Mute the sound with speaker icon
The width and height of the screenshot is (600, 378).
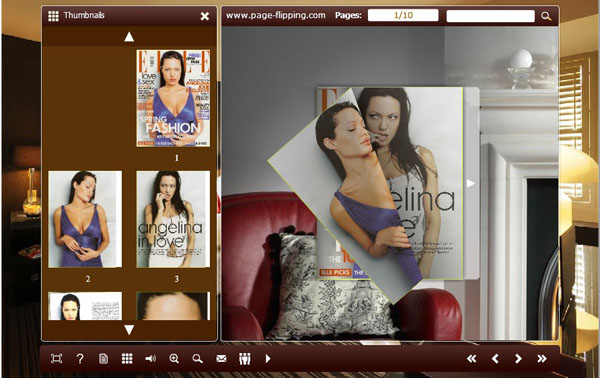point(150,358)
